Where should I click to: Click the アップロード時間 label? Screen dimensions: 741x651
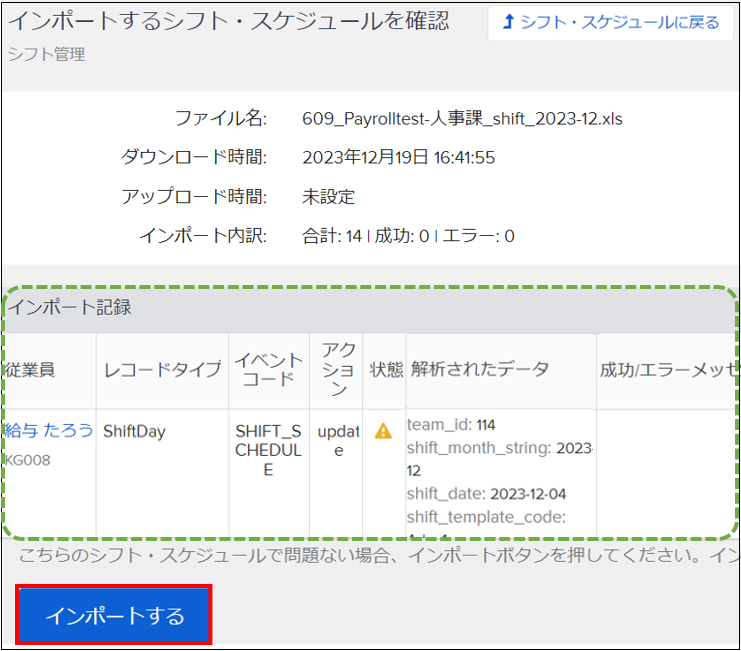(194, 197)
